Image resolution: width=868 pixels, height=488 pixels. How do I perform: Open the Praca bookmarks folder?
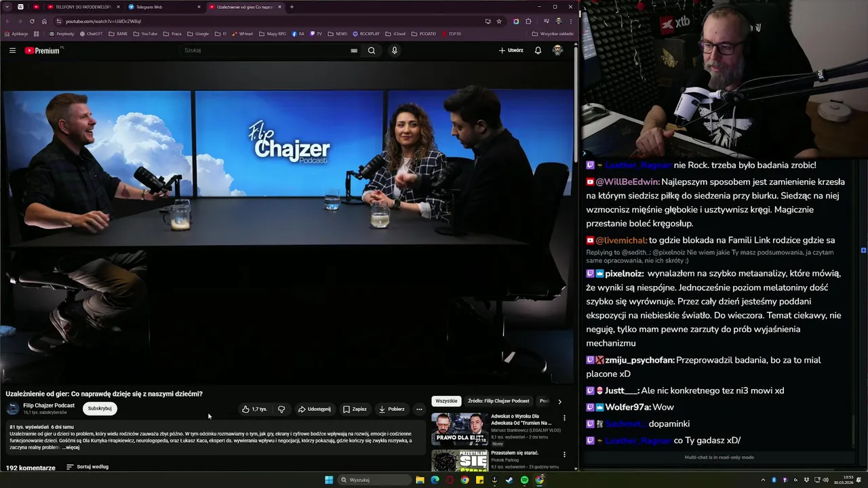pyautogui.click(x=172, y=33)
